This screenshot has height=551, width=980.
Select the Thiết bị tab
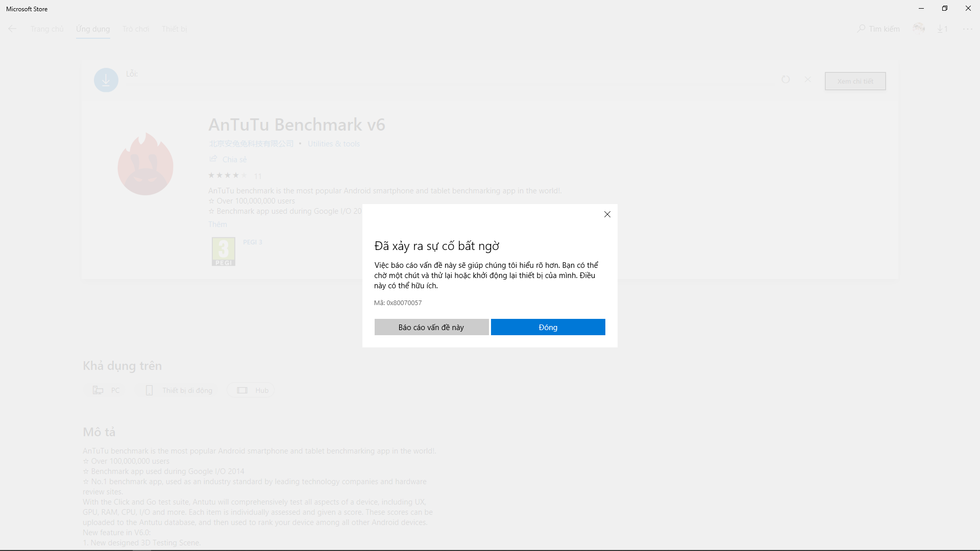coord(175,29)
